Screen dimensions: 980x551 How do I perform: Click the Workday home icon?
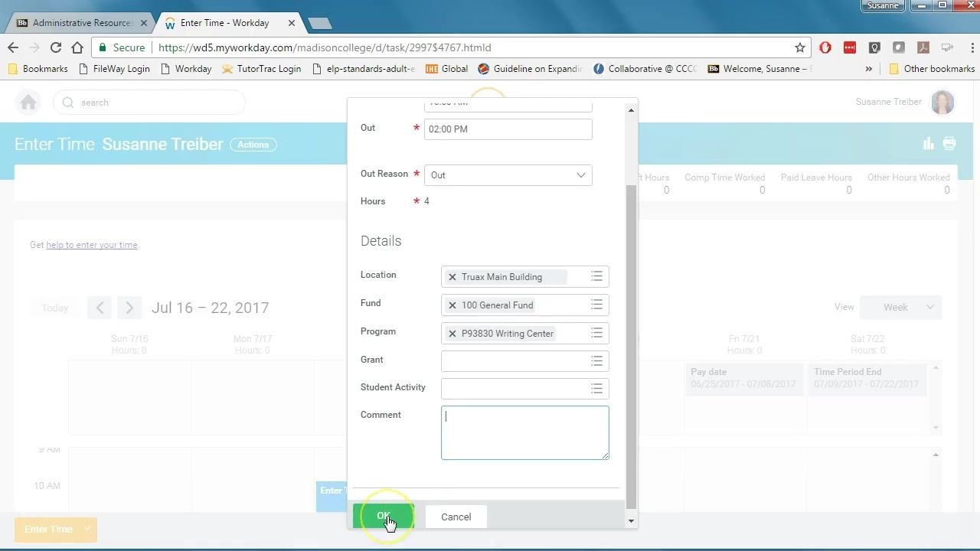[28, 103]
